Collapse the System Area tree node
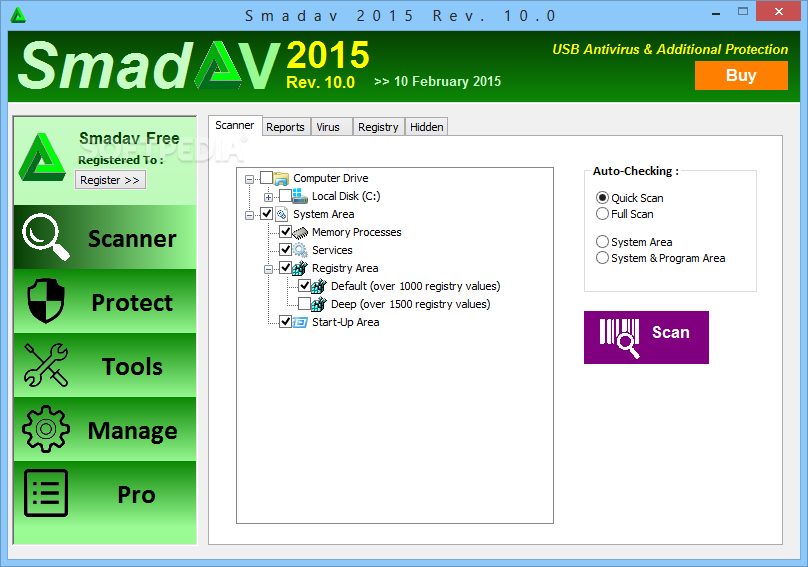The image size is (808, 567). [249, 214]
